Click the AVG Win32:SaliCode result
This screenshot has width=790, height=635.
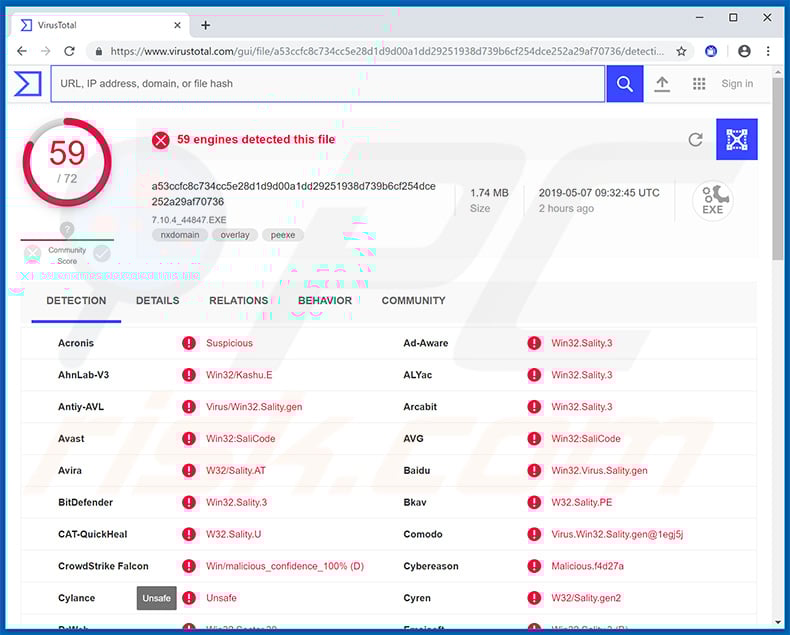click(585, 438)
